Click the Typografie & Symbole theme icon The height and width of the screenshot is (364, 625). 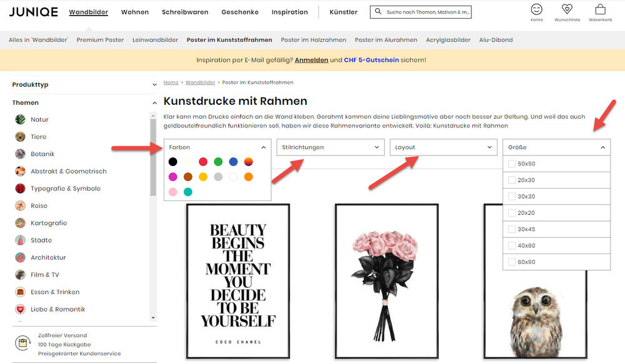pyautogui.click(x=21, y=189)
